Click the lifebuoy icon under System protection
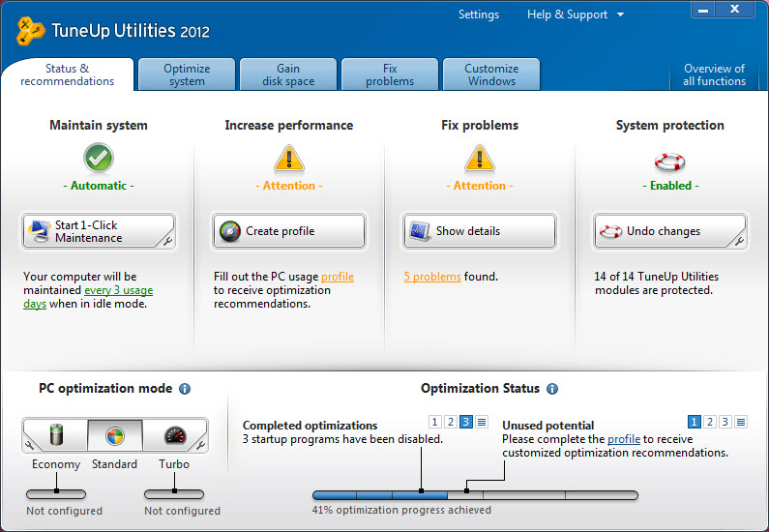Image resolution: width=769 pixels, height=532 pixels. (x=669, y=162)
